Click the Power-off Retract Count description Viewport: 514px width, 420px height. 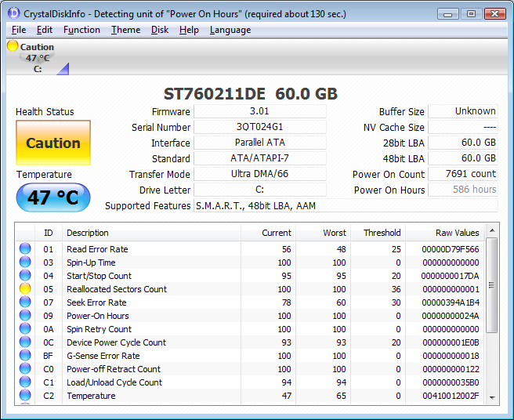coord(114,369)
